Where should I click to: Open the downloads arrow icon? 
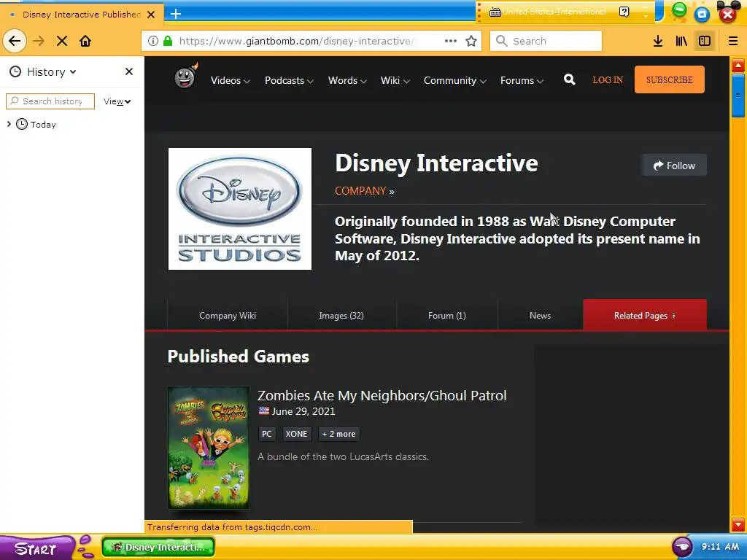658,41
